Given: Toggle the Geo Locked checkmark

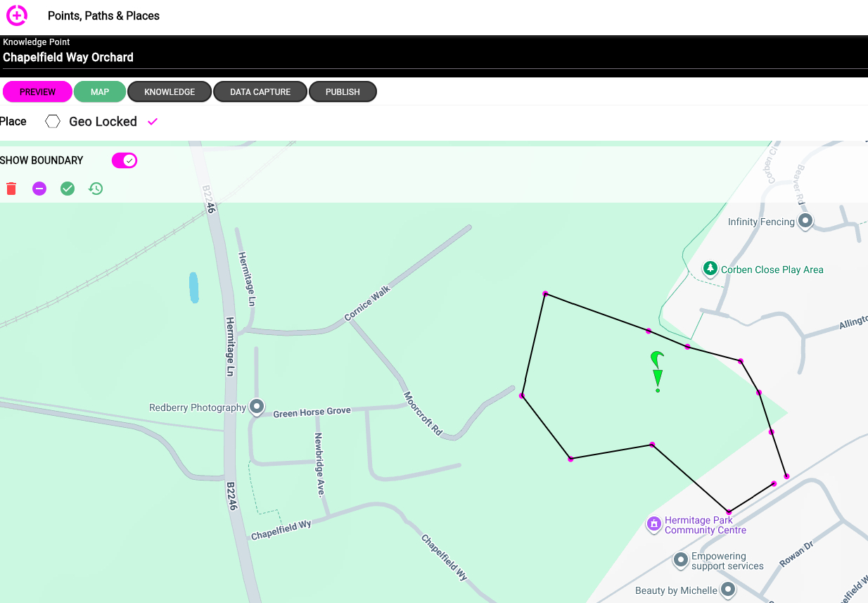Looking at the screenshot, I should tap(153, 122).
